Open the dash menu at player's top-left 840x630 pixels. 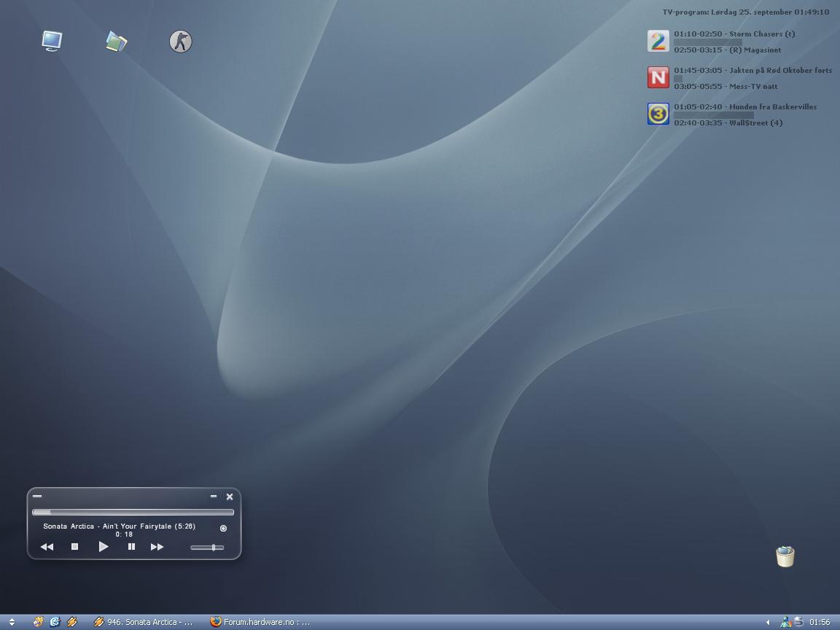[x=37, y=496]
